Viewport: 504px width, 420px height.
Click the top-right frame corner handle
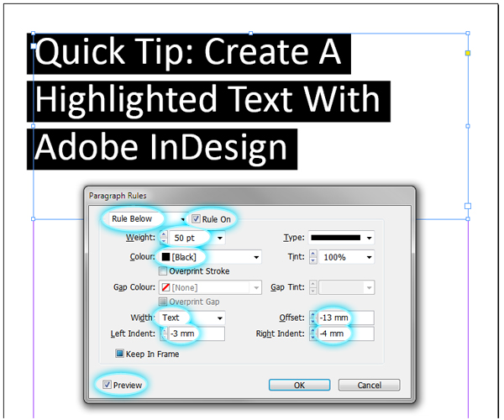468,33
